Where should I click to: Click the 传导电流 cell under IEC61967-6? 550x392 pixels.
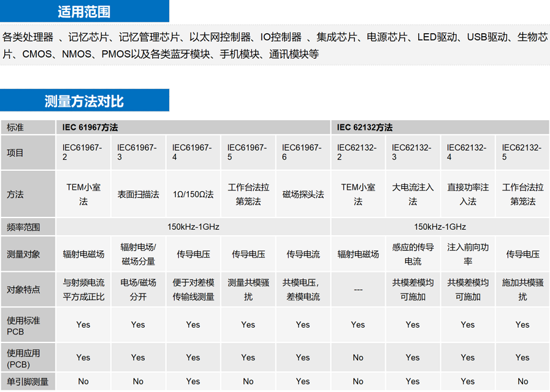(303, 254)
